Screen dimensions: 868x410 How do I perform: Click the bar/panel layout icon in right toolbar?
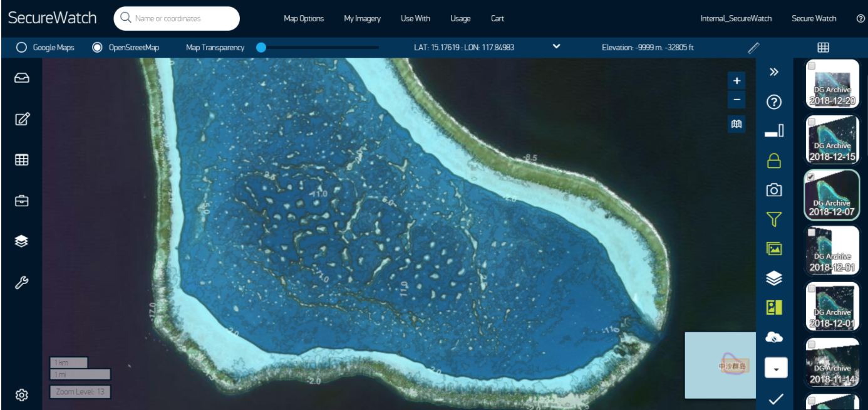click(x=774, y=131)
